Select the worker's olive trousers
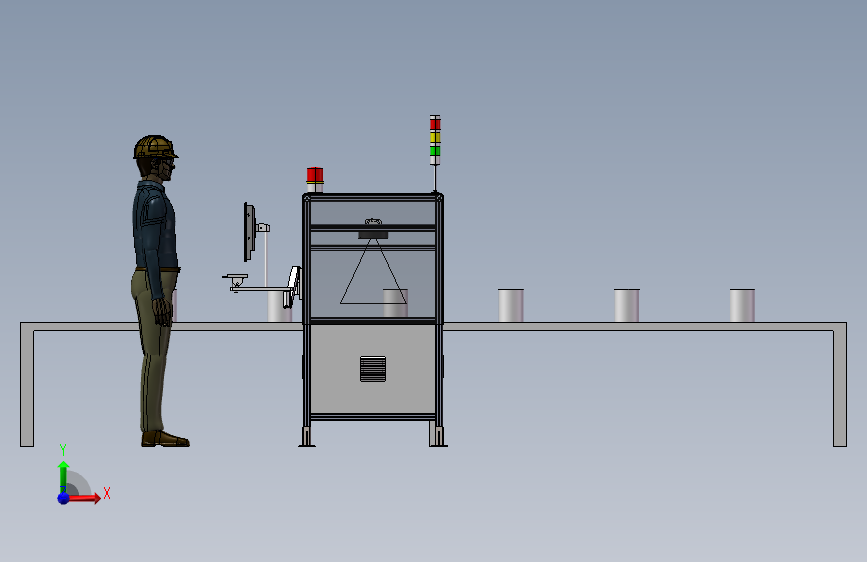 [x=150, y=348]
